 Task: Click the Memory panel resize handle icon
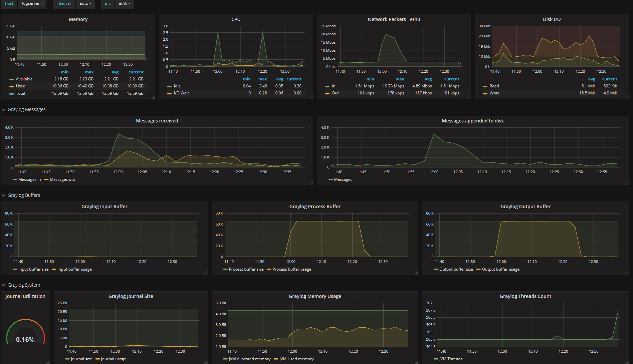[x=153, y=97]
